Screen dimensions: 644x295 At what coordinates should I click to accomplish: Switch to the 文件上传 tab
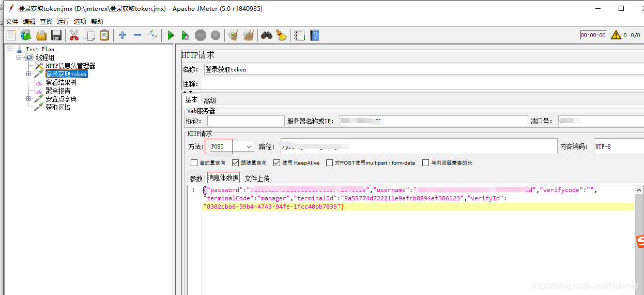click(257, 179)
